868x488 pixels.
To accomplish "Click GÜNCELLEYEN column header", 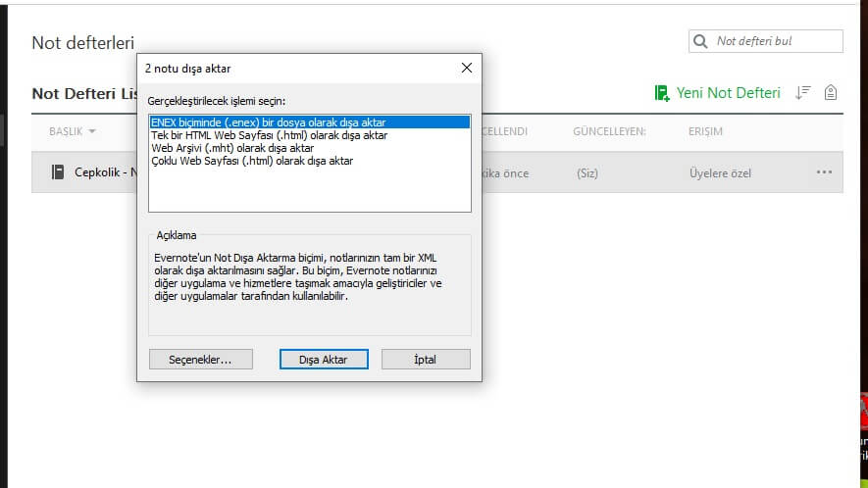I will tap(609, 131).
